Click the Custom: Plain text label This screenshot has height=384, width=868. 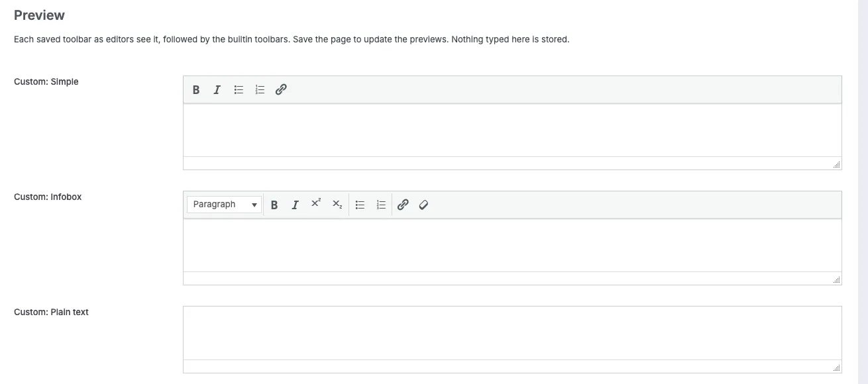click(51, 312)
